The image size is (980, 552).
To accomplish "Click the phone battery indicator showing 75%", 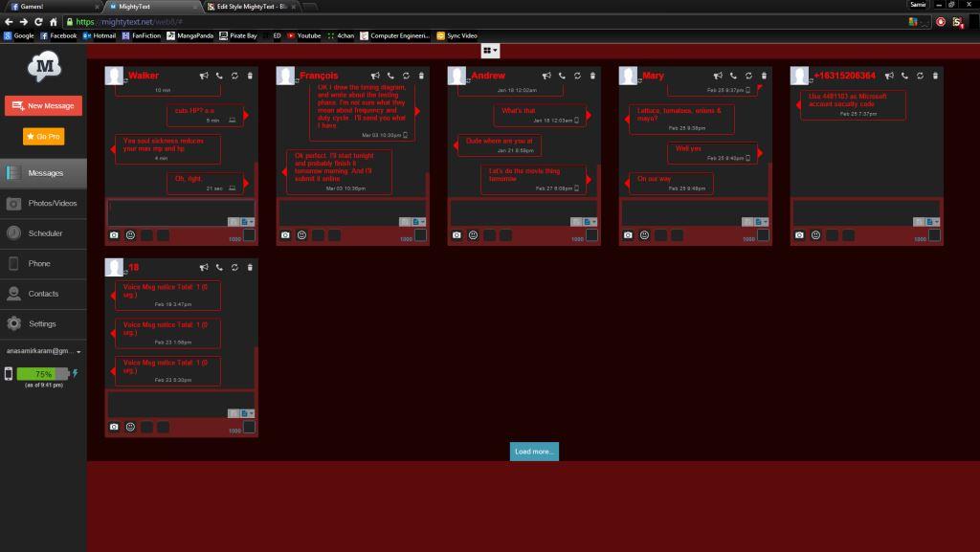I will [43, 374].
